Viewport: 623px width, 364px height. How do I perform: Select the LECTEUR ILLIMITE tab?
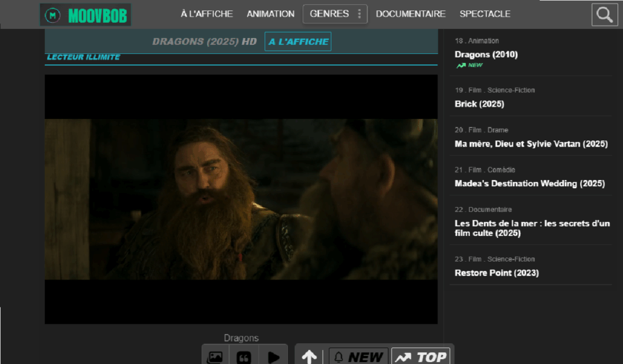[84, 57]
